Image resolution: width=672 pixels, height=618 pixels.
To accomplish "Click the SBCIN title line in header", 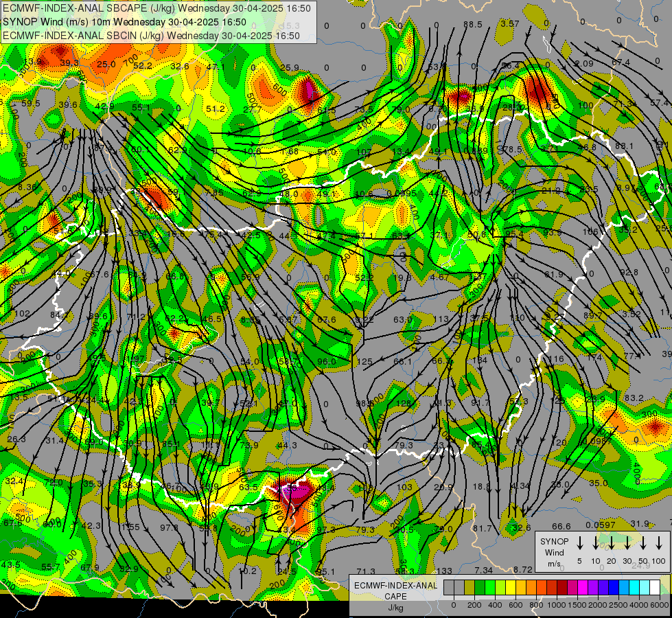I will point(151,36).
